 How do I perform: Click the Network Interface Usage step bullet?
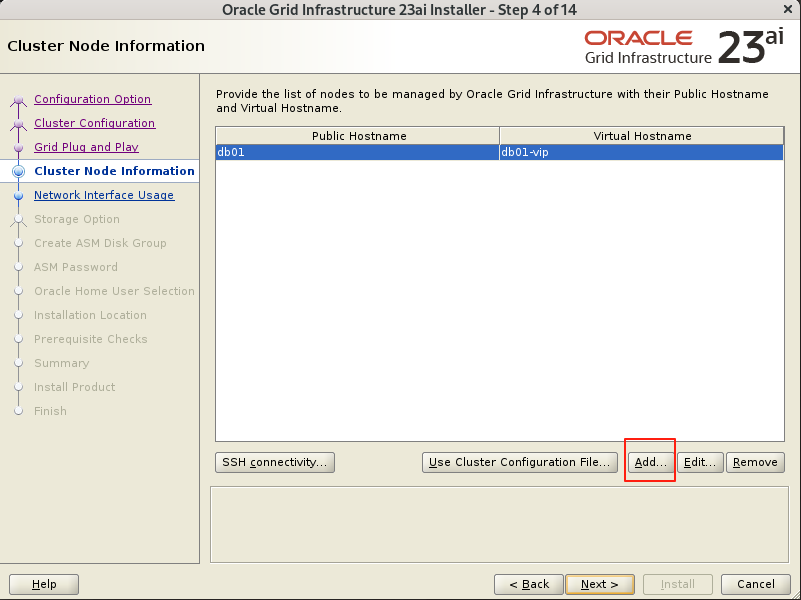click(18, 196)
